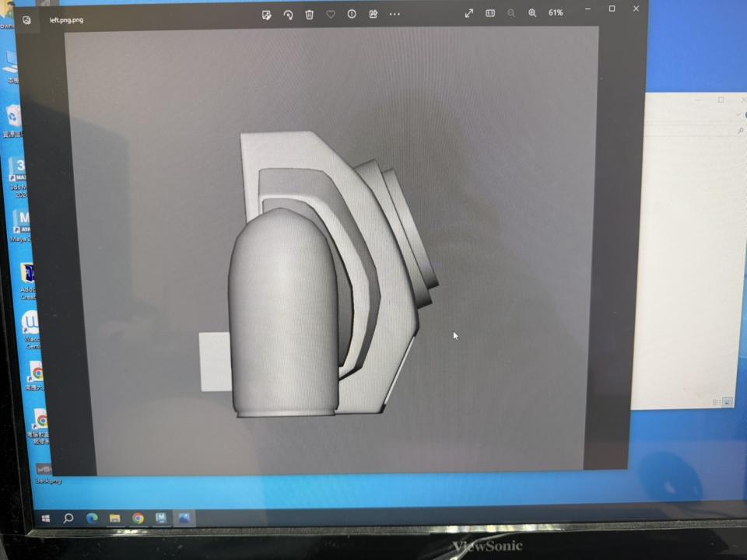Image resolution: width=747 pixels, height=560 pixels.
Task: Launch Maya from the taskbar
Action: (x=161, y=517)
